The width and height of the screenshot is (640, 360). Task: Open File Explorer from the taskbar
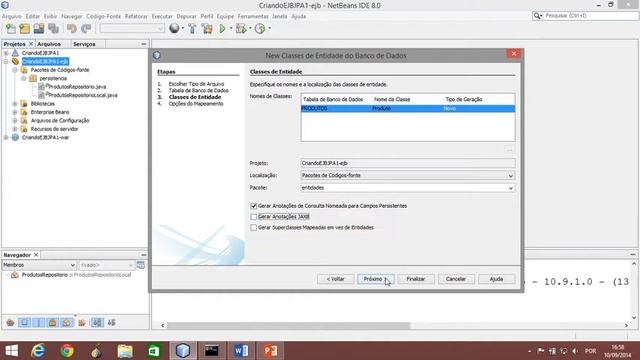(x=125, y=351)
